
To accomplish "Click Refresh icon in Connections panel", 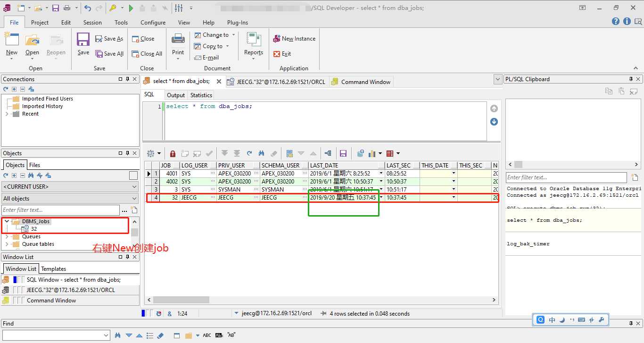I will (6, 89).
